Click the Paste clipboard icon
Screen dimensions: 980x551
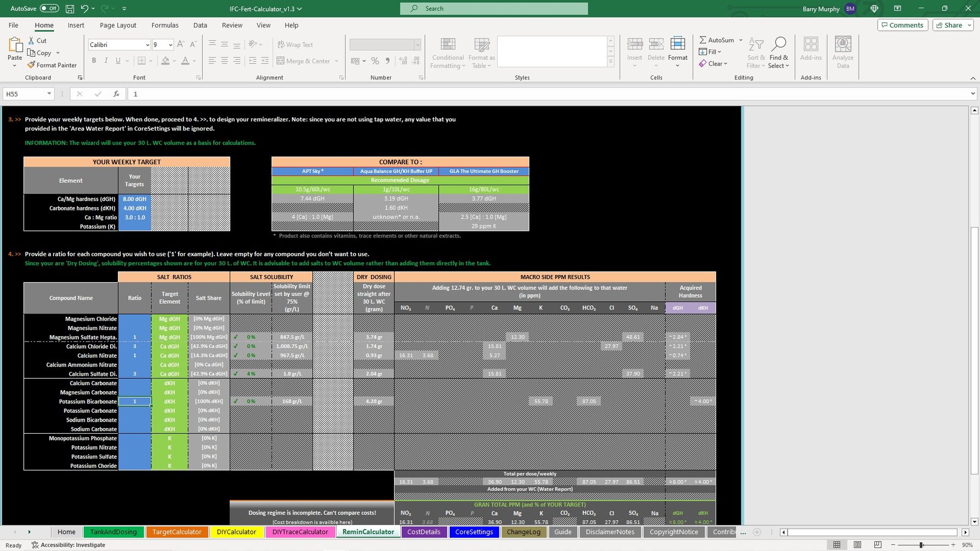point(15,45)
